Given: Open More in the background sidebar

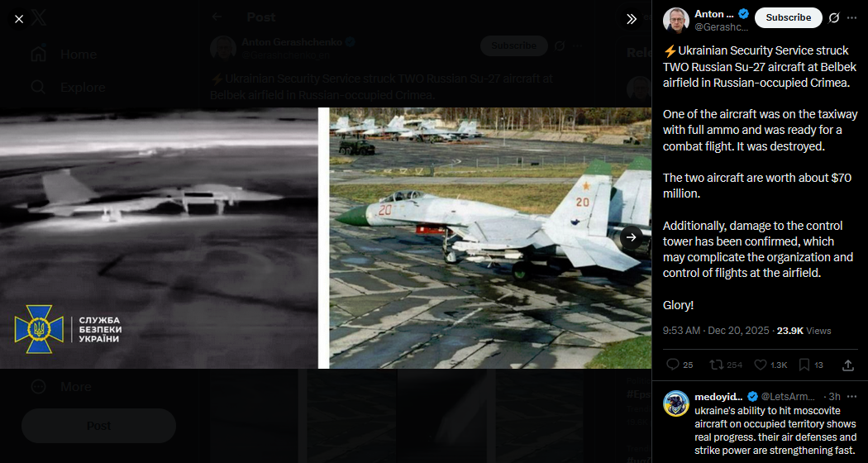Looking at the screenshot, I should (x=61, y=387).
